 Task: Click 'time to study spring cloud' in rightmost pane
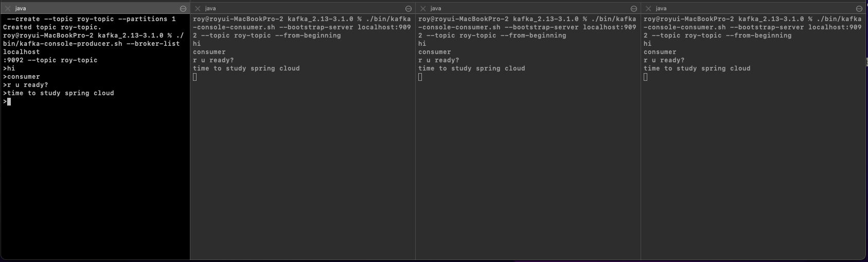point(697,68)
